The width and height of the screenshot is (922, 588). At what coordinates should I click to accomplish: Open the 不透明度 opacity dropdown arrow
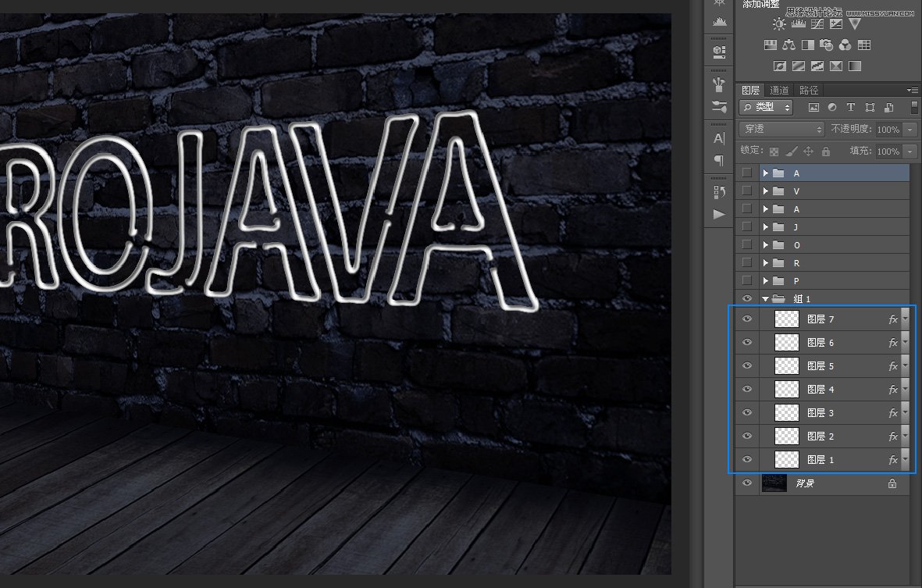click(910, 129)
